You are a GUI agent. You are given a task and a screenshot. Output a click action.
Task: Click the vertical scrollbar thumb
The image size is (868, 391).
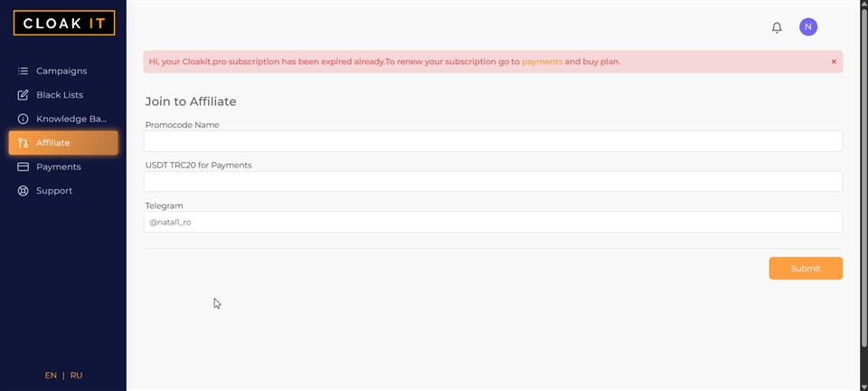coord(863,181)
